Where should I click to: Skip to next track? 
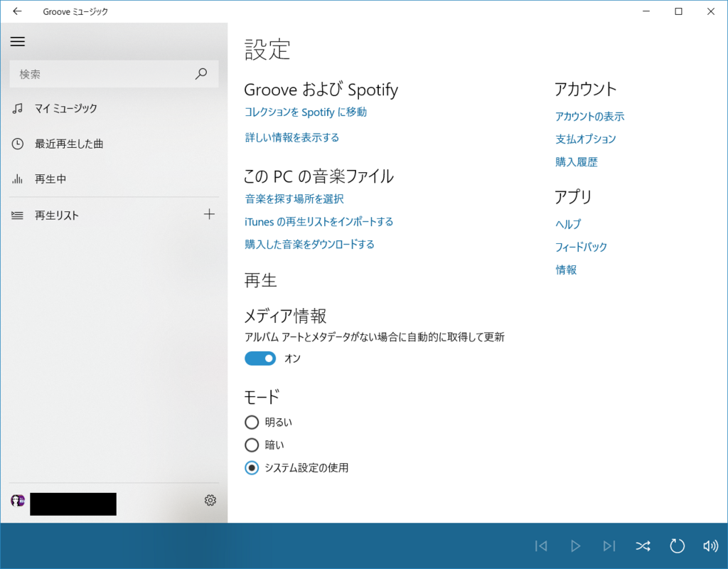pos(609,546)
